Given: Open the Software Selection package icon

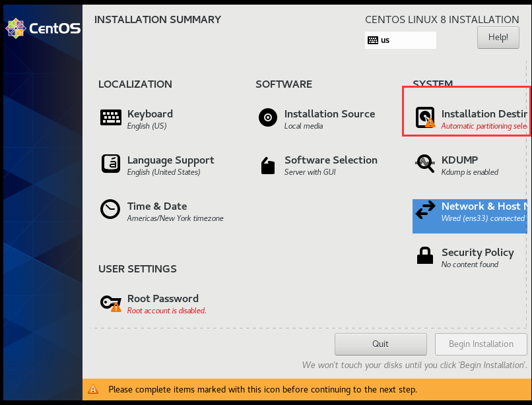Looking at the screenshot, I should coord(268,166).
